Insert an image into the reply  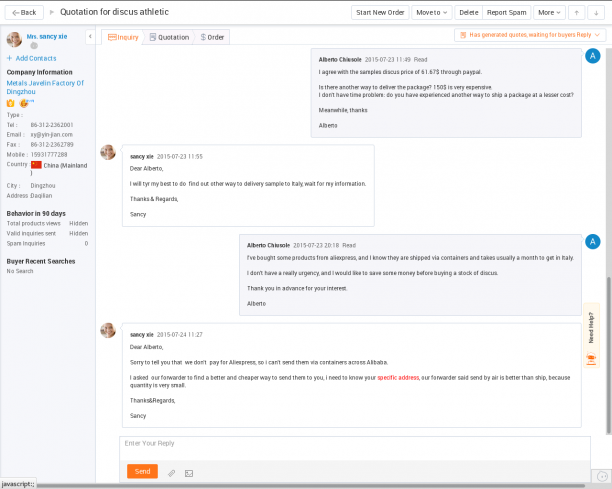coord(189,473)
